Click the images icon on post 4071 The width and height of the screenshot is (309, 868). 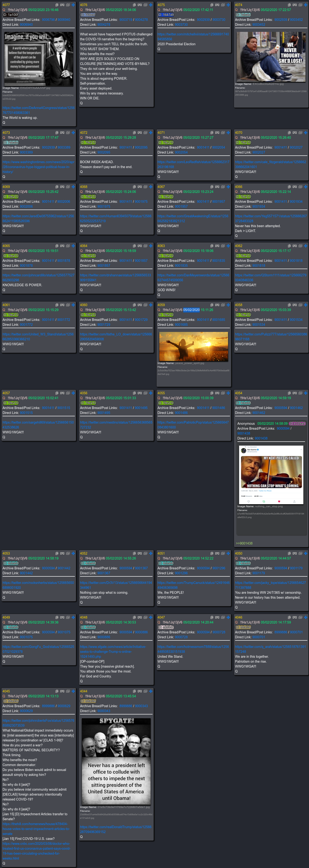223,133
